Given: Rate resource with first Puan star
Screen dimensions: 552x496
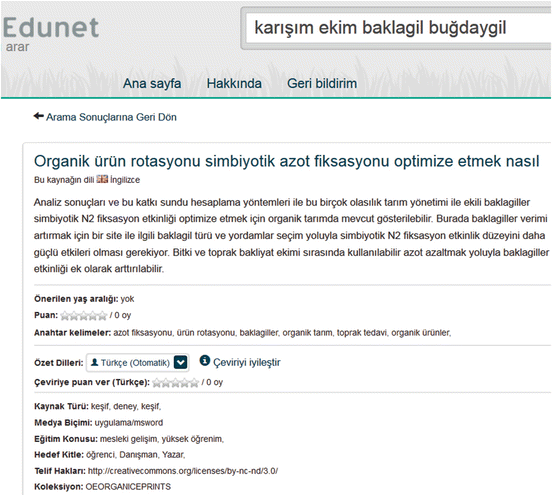Looking at the screenshot, I should [65, 316].
